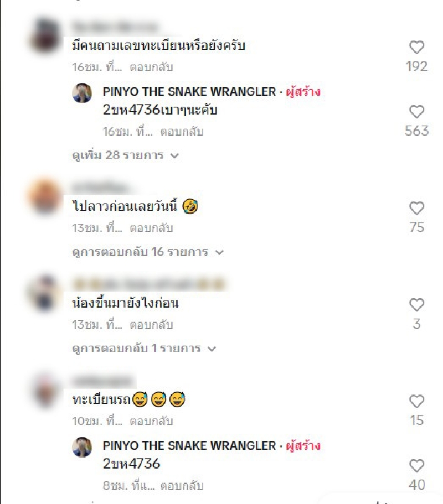This screenshot has width=443, height=504.
Task: Open PINYO avatar in bottom reply
Action: (82, 447)
